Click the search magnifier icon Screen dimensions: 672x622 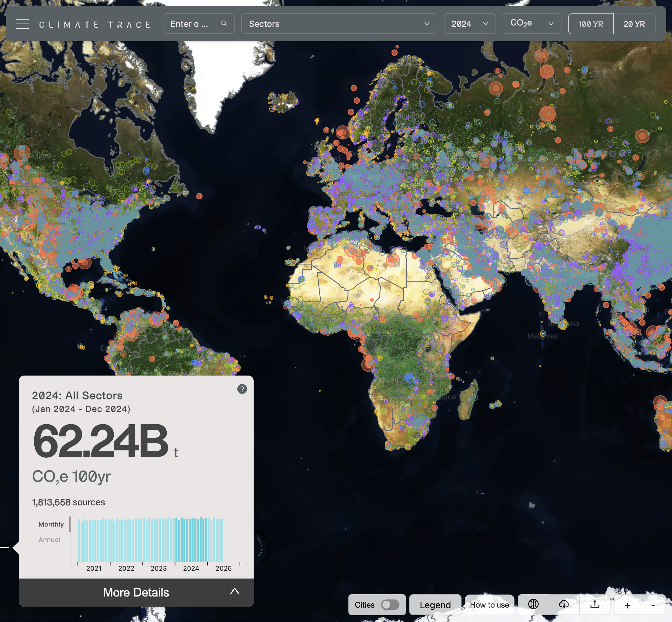[x=224, y=24]
